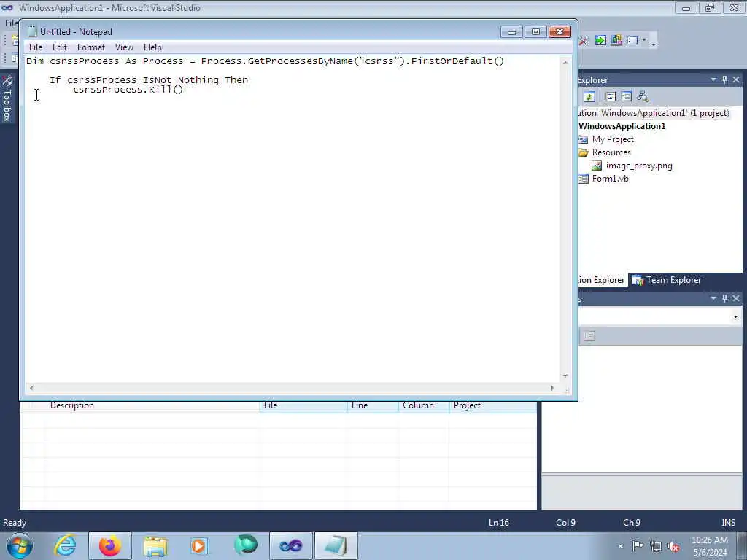Click Notepad vertical scrollbar up arrow
Screen dimensions: 747x560
tap(565, 63)
